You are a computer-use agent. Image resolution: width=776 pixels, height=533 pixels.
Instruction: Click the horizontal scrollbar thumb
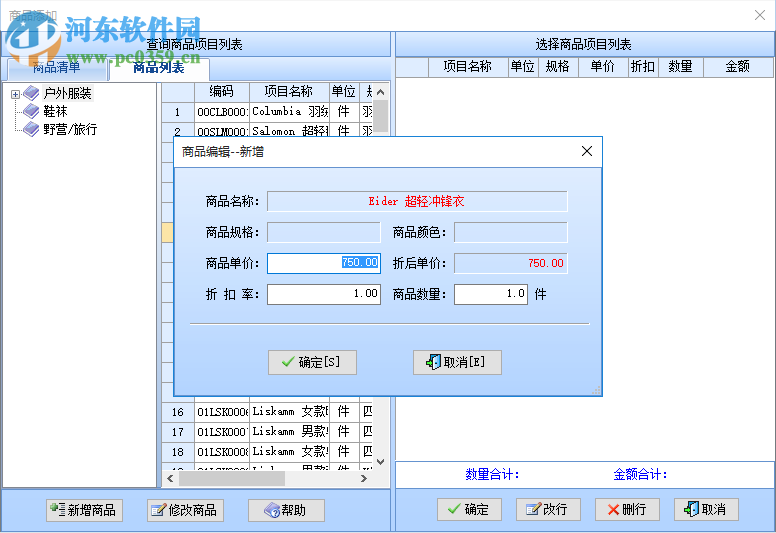232,479
